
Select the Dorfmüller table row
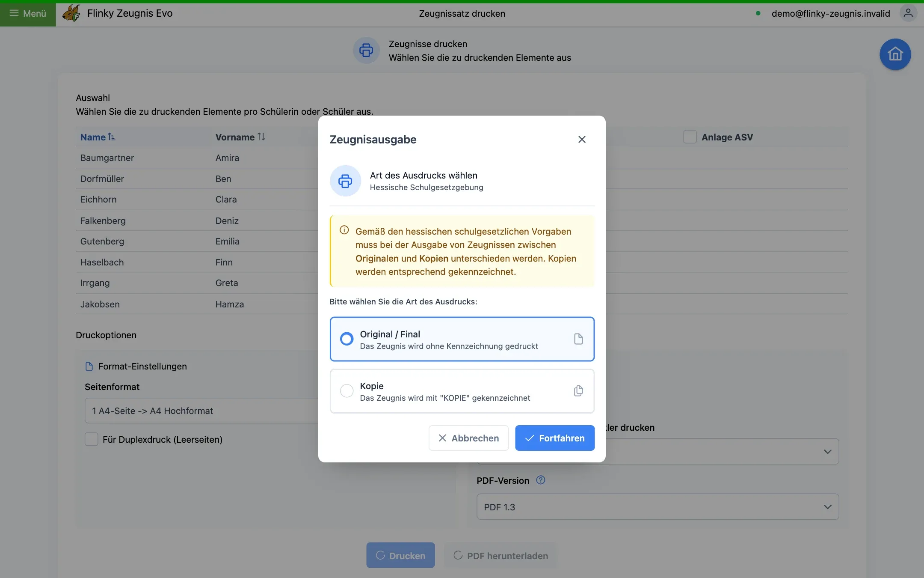click(x=197, y=179)
